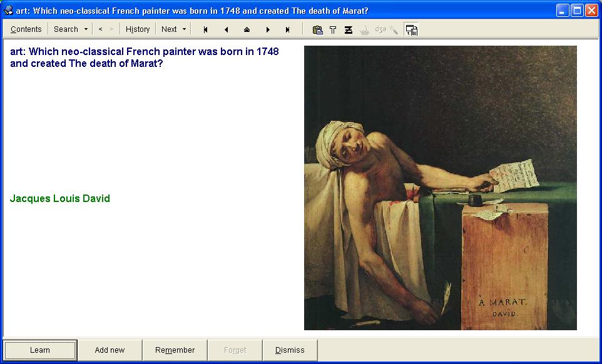602x364 pixels.
Task: Go to the next element arrow
Action: click(267, 29)
